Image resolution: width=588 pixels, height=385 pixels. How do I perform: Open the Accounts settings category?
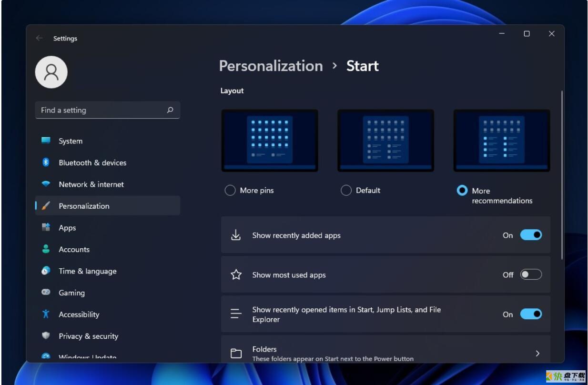pyautogui.click(x=108, y=249)
